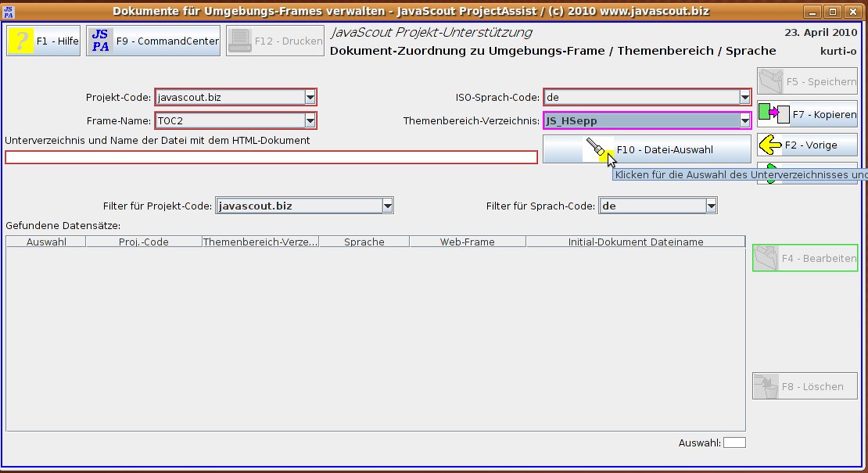This screenshot has width=868, height=473.
Task: Go to previous with F2 - Vorige
Action: (x=807, y=145)
